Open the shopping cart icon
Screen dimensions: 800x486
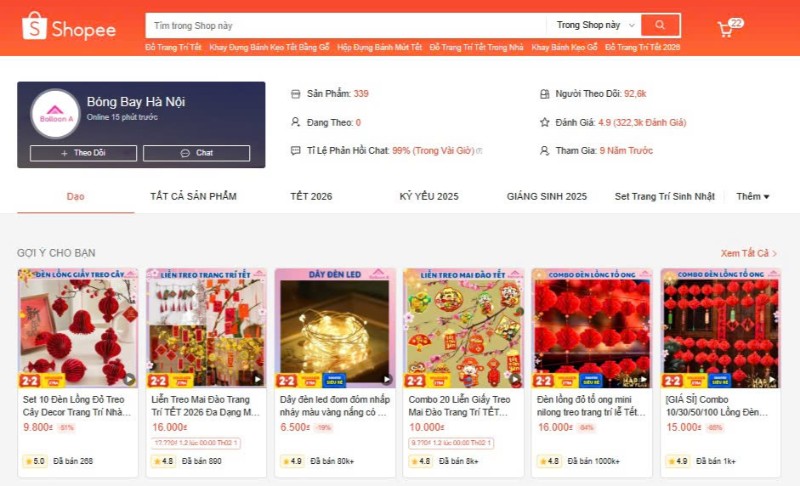tap(725, 29)
